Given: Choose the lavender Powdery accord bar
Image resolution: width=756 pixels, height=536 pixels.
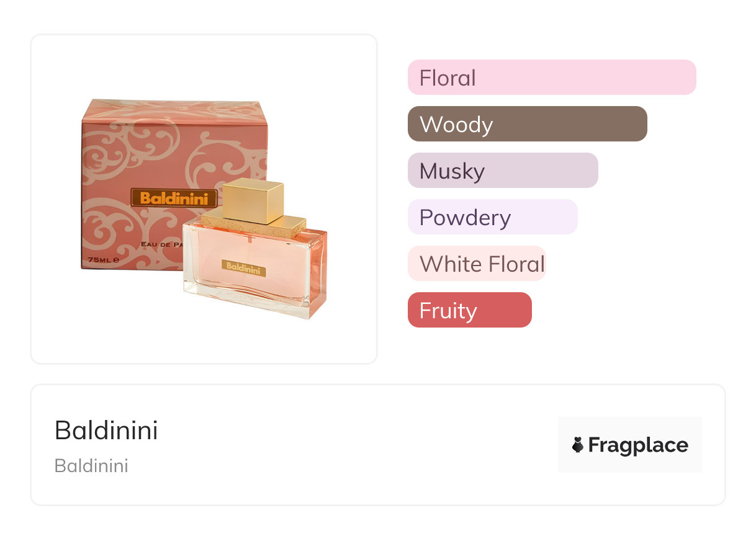Looking at the screenshot, I should pos(492,217).
